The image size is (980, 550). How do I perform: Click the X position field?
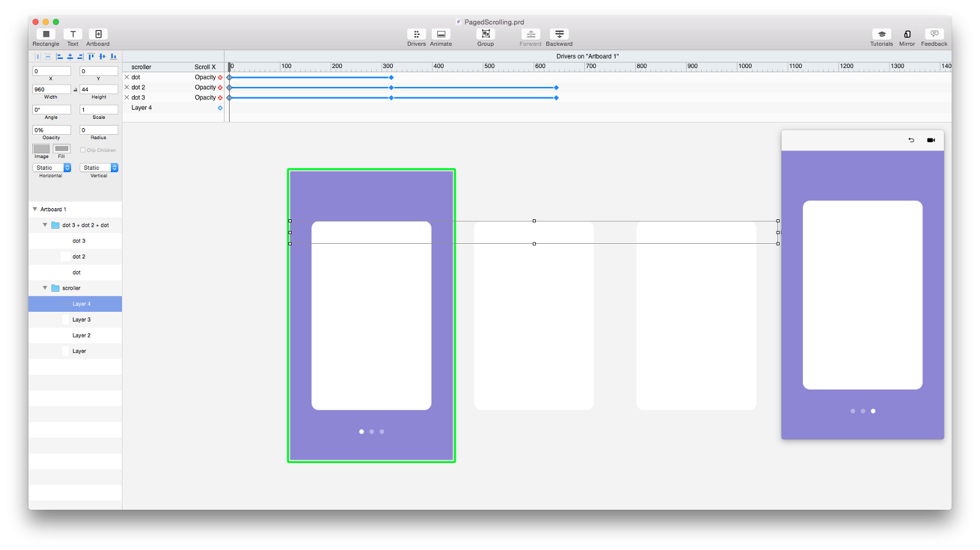51,71
